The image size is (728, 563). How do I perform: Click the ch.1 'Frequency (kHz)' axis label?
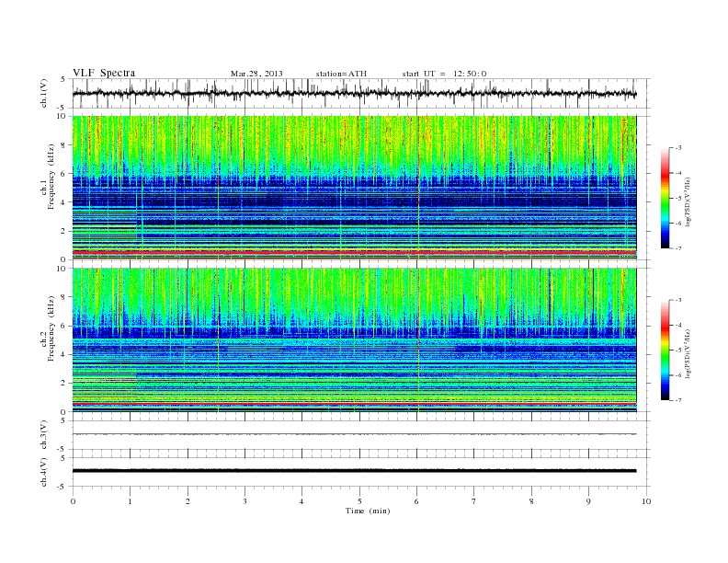point(51,177)
